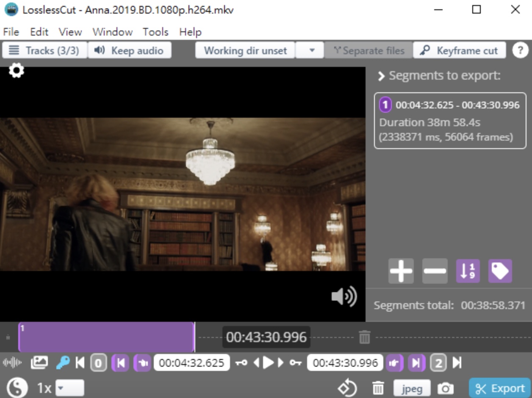Toggle the audio waveform display
Image resolution: width=532 pixels, height=398 pixels.
pos(12,363)
